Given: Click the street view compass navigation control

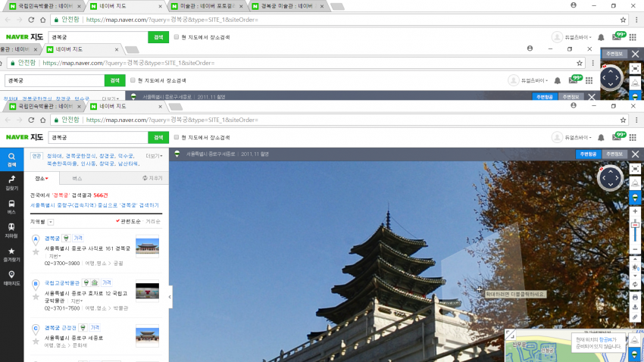Looking at the screenshot, I should pyautogui.click(x=611, y=178).
